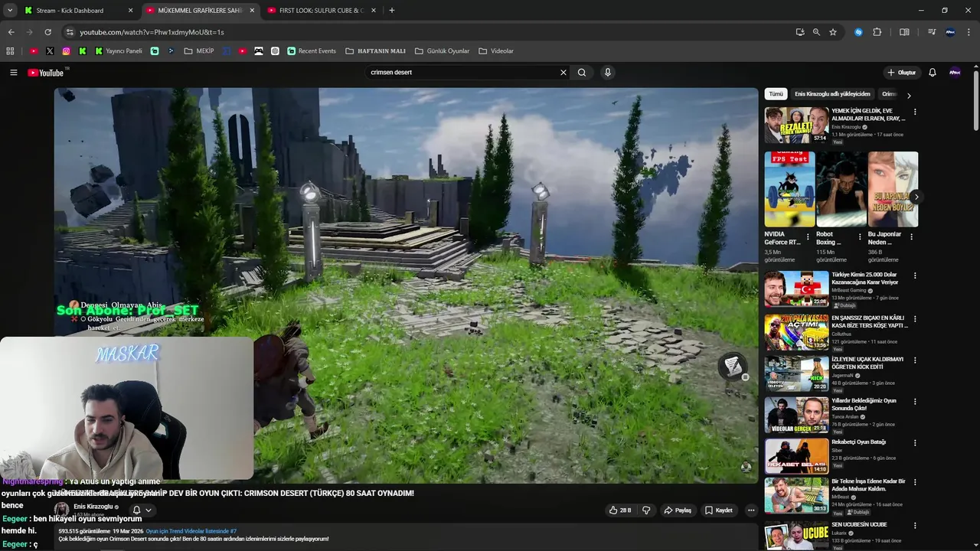
Task: Open SEN UCUBESİN UCUBE video title
Action: (x=859, y=524)
